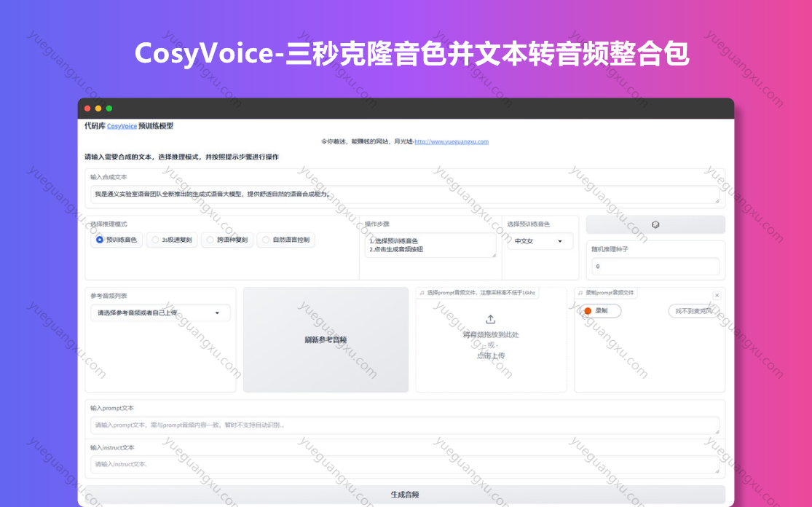This screenshot has width=812, height=507.
Task: Click the yellow minimize window dot
Action: pos(98,109)
